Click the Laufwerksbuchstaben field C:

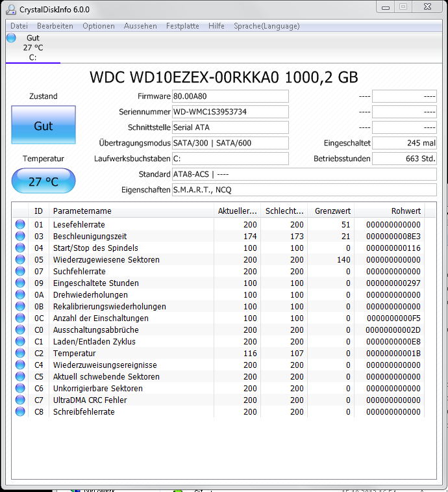[x=230, y=159]
